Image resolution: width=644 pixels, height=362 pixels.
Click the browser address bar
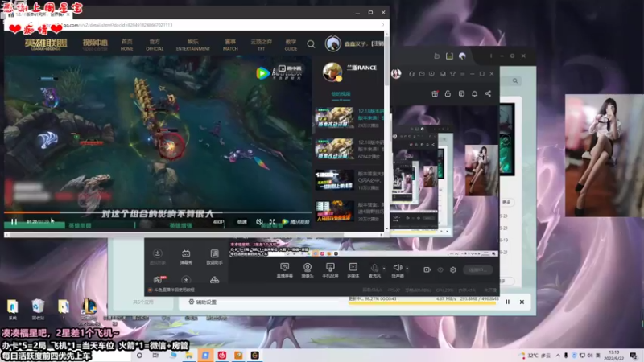tap(193, 25)
